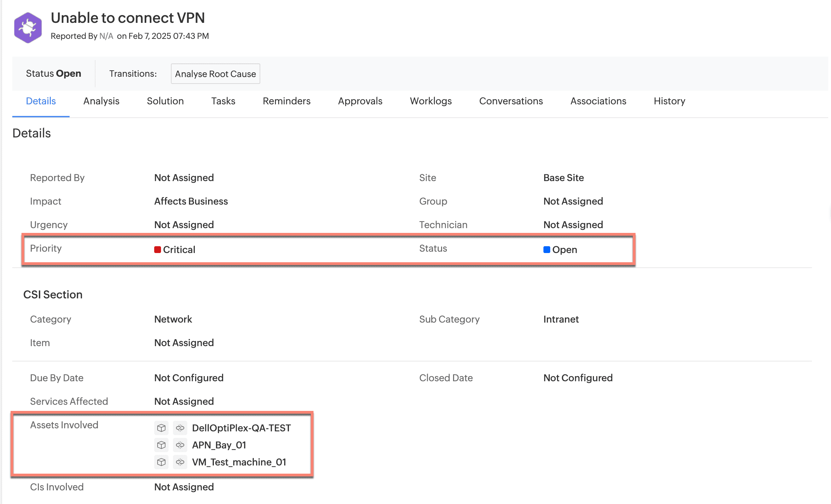Unlink the APN_Bay_01 asset

pos(180,445)
